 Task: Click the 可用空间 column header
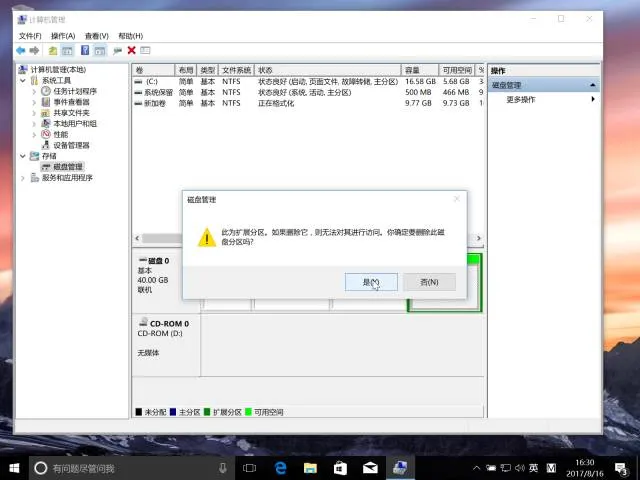(457, 70)
